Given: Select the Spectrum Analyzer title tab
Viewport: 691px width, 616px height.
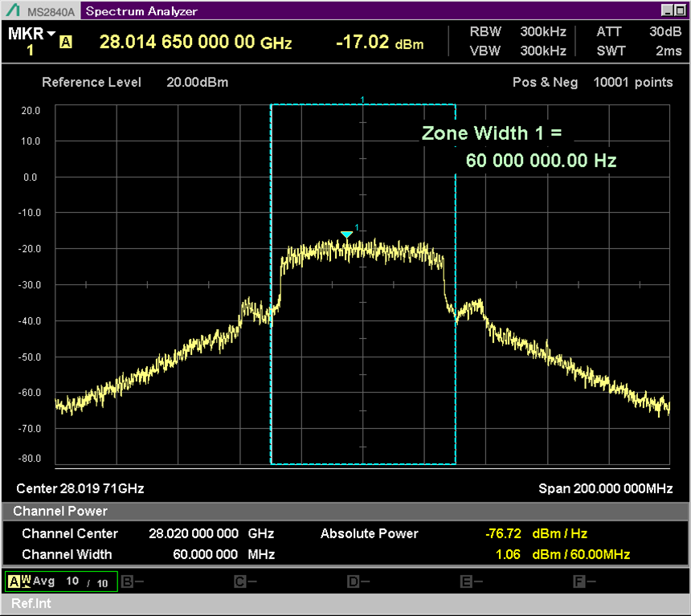Looking at the screenshot, I should (x=141, y=11).
